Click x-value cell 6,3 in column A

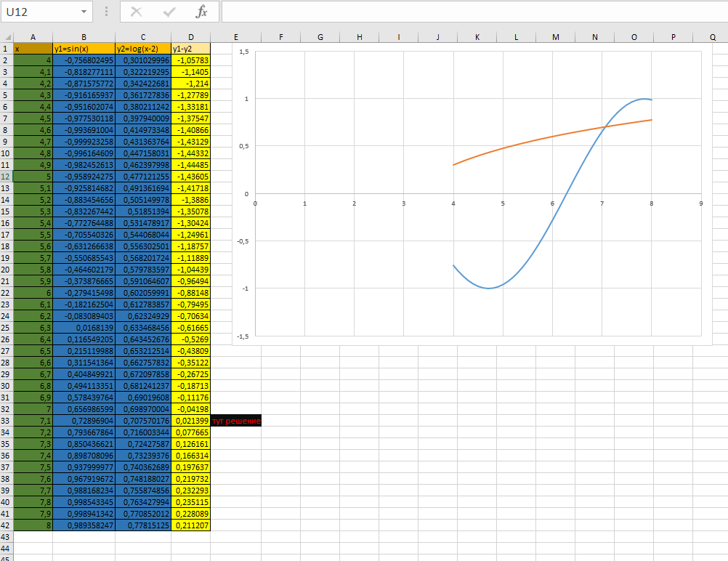[x=33, y=328]
